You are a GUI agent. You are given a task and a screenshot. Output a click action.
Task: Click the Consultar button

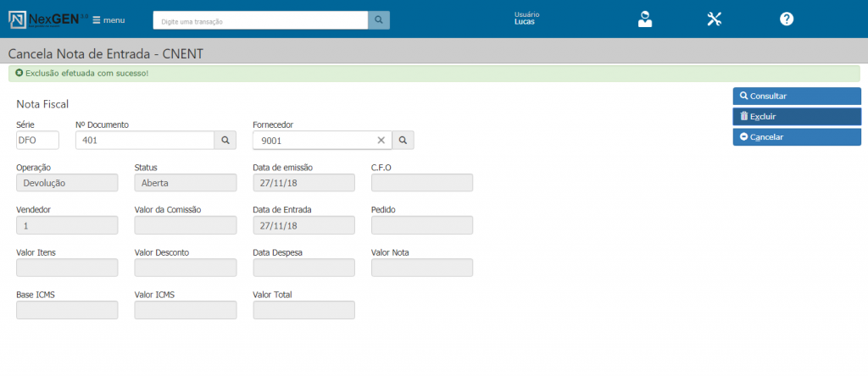(x=796, y=97)
